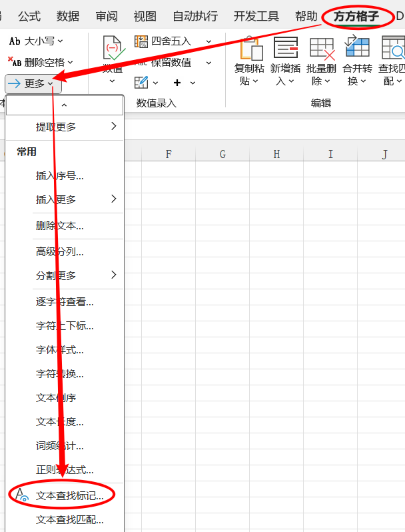Click the plus icon in 数值录入 group

tap(177, 83)
